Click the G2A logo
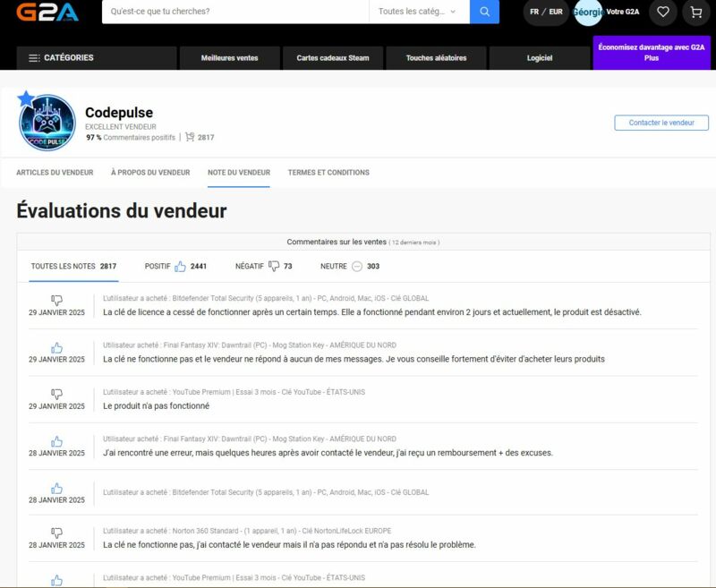716x588 pixels. click(47, 12)
